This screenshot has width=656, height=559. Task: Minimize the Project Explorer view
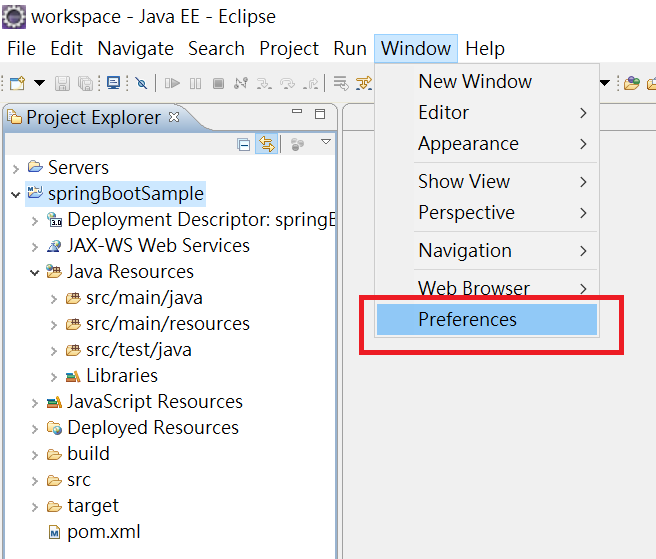tap(297, 112)
